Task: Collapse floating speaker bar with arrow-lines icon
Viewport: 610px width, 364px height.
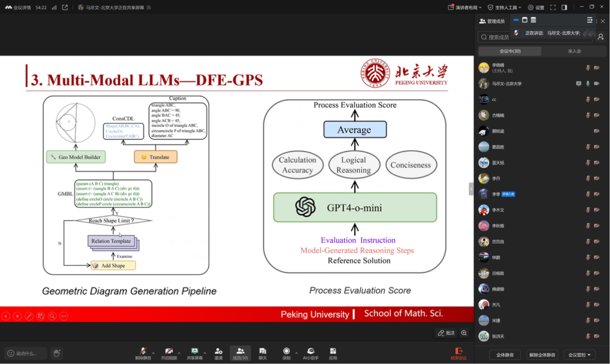Action: tap(590, 20)
